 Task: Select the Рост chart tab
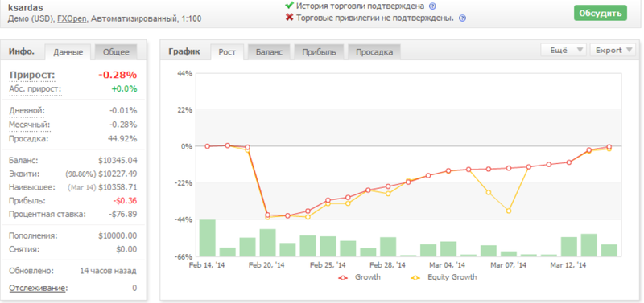coord(227,52)
